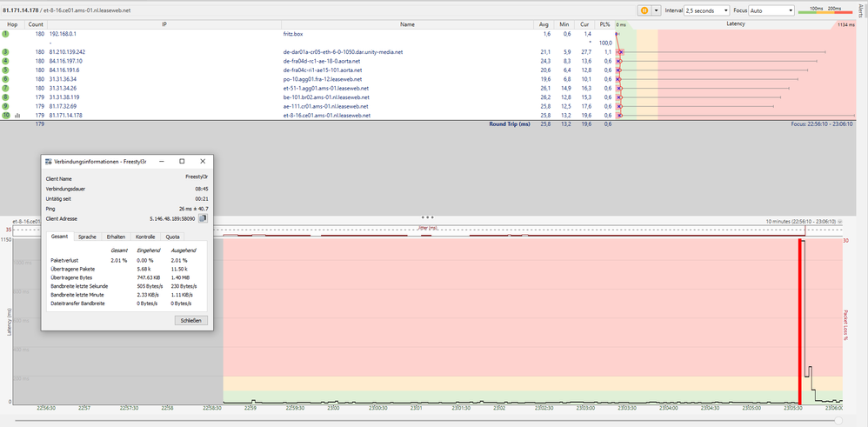Switch to the Sprache tab
Viewport: 868px width, 427px height.
click(88, 237)
